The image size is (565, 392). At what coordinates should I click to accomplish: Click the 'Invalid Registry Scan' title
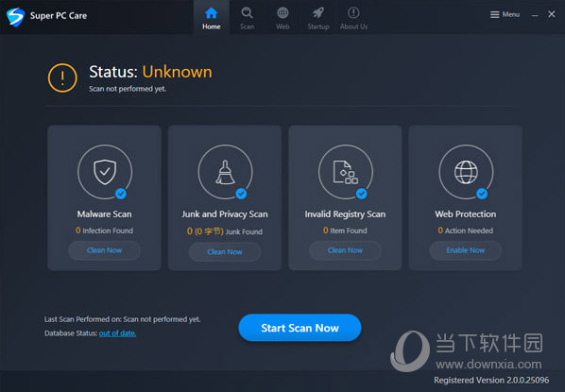click(x=345, y=214)
